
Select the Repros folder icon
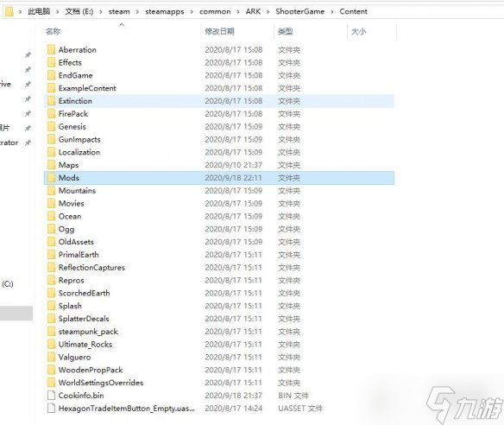(51, 280)
